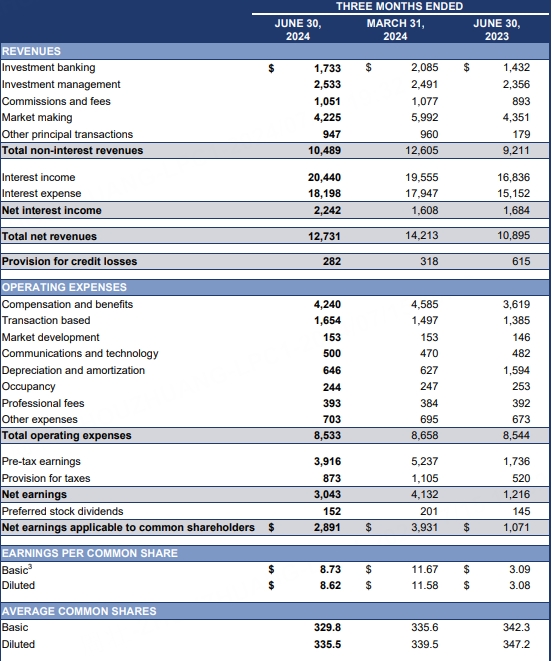Image resolution: width=552 pixels, height=661 pixels.
Task: Select the Net interest income label
Action: (51, 210)
